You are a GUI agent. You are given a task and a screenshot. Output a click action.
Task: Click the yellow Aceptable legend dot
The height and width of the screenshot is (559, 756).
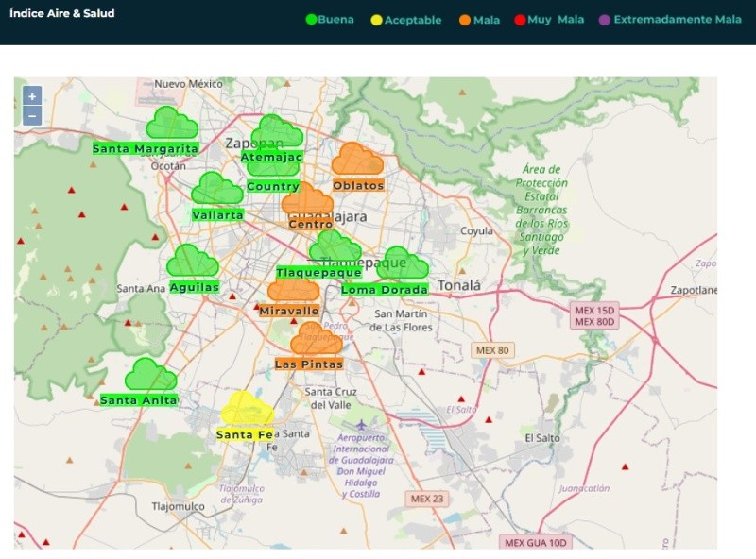[x=376, y=20]
